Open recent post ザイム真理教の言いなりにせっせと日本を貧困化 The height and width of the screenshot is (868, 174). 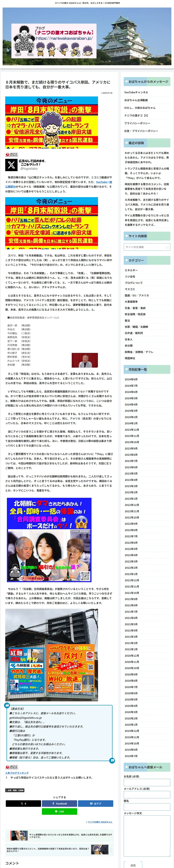pos(147,220)
